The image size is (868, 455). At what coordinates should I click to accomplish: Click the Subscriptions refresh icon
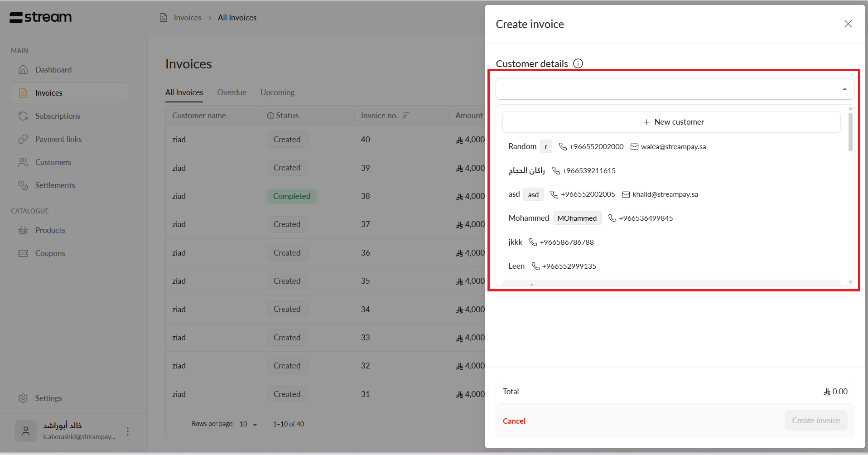[x=23, y=116]
